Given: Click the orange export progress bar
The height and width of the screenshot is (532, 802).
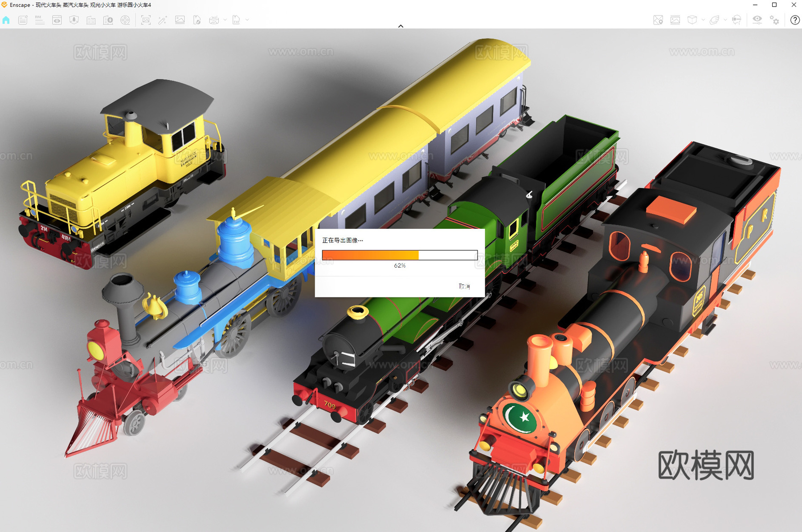Looking at the screenshot, I should tap(400, 255).
